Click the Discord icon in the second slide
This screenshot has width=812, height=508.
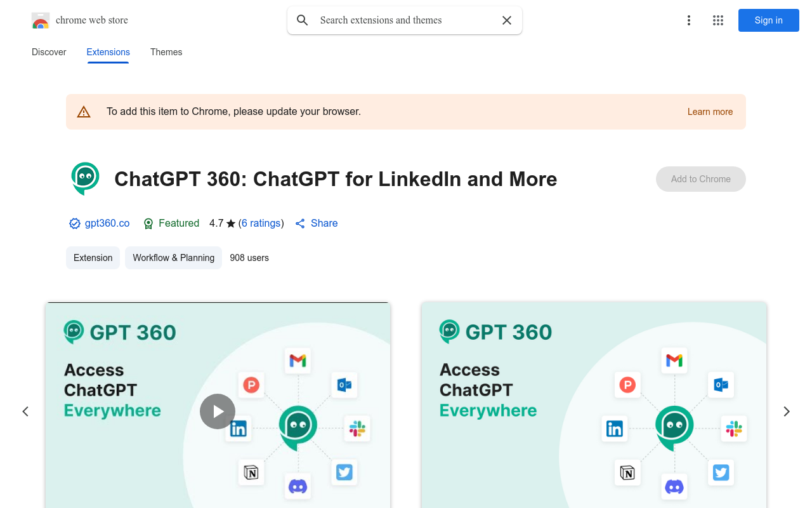(674, 487)
